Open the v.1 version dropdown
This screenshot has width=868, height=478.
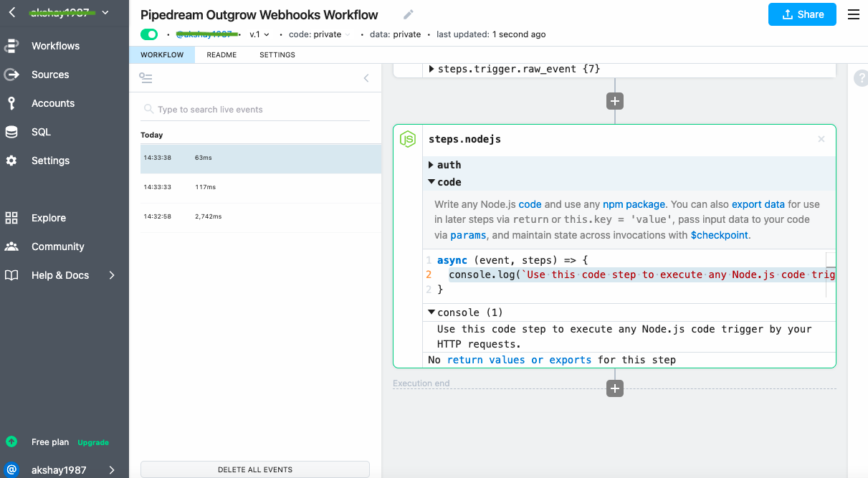pyautogui.click(x=259, y=34)
